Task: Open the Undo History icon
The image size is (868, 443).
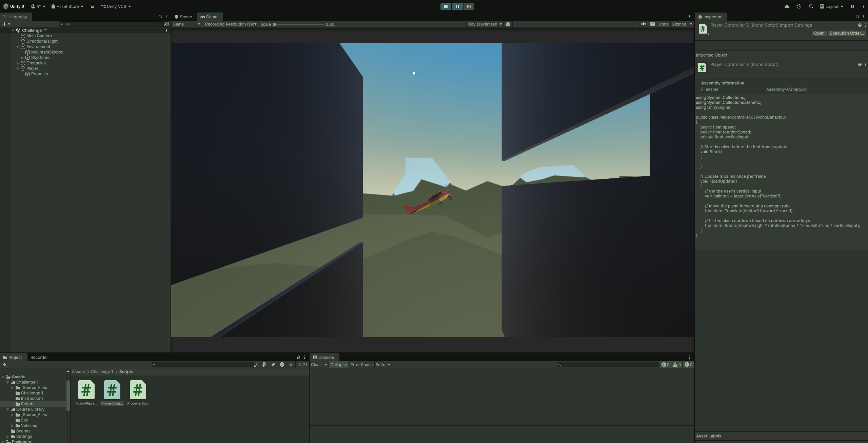Action: 799,6
